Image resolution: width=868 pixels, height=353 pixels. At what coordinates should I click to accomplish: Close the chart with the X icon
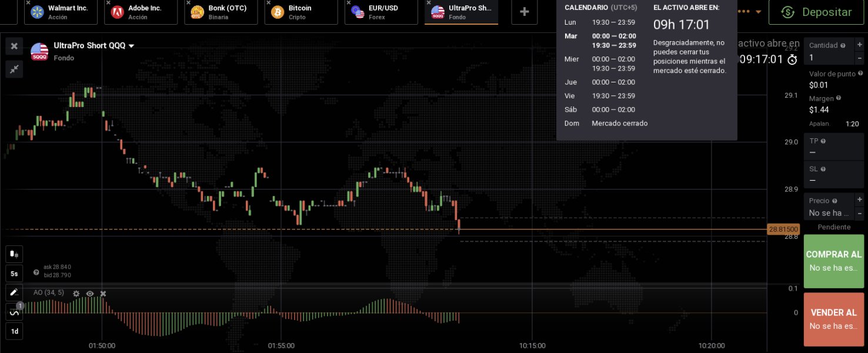click(14, 46)
